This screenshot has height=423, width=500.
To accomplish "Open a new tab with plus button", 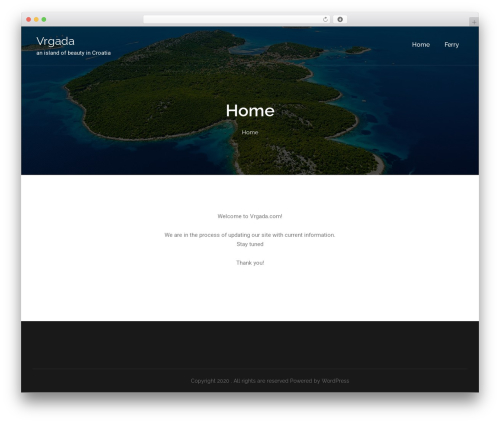I will (x=474, y=22).
